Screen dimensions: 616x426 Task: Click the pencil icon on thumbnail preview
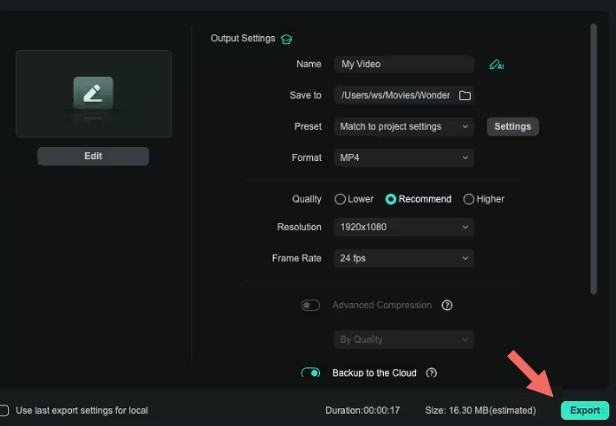[93, 93]
